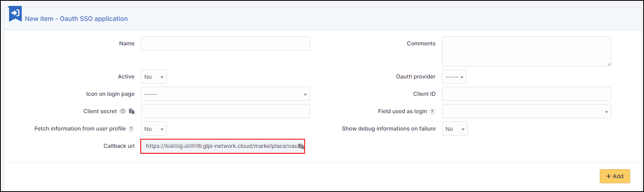
Task: Click inside the Client secret input box
Action: point(225,111)
